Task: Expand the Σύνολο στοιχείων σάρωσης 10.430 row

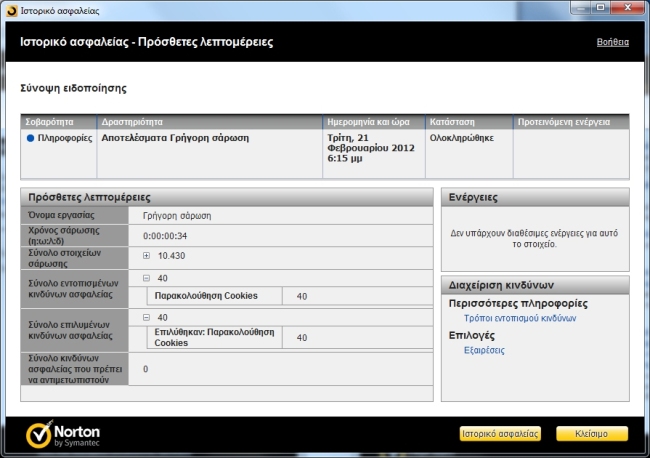Action: 146,256
